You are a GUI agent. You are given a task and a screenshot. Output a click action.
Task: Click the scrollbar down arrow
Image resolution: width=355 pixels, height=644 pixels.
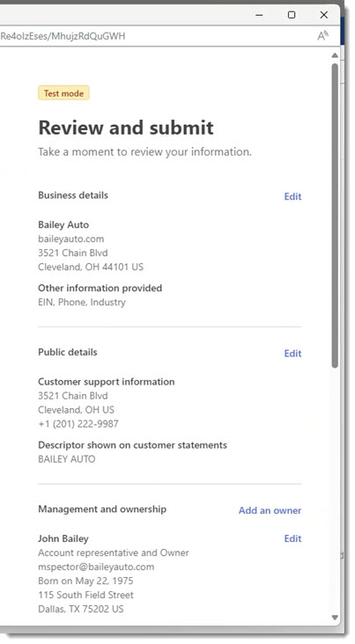point(335,618)
